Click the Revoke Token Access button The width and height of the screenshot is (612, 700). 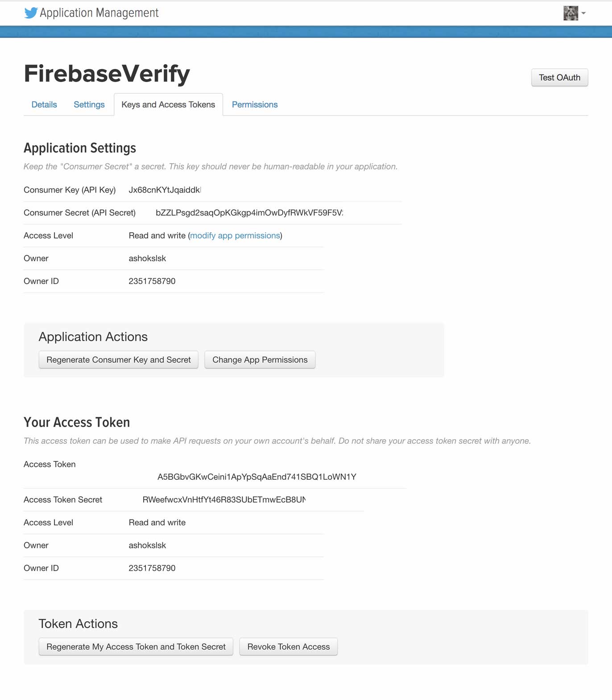289,647
